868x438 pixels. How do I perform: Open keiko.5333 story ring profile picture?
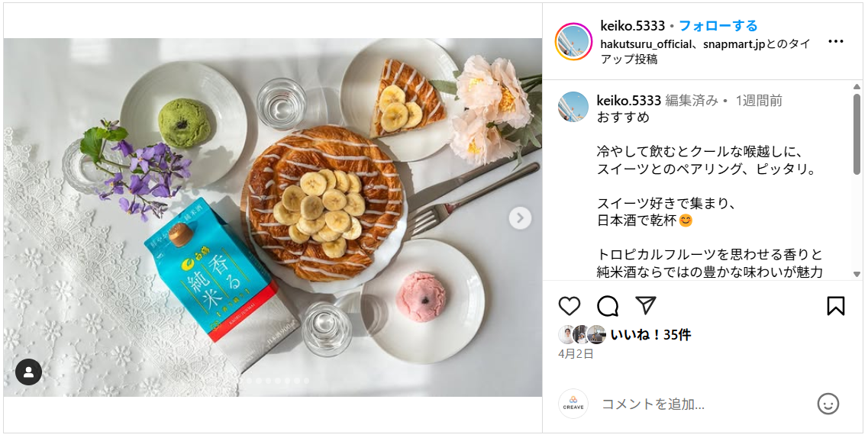(x=573, y=41)
